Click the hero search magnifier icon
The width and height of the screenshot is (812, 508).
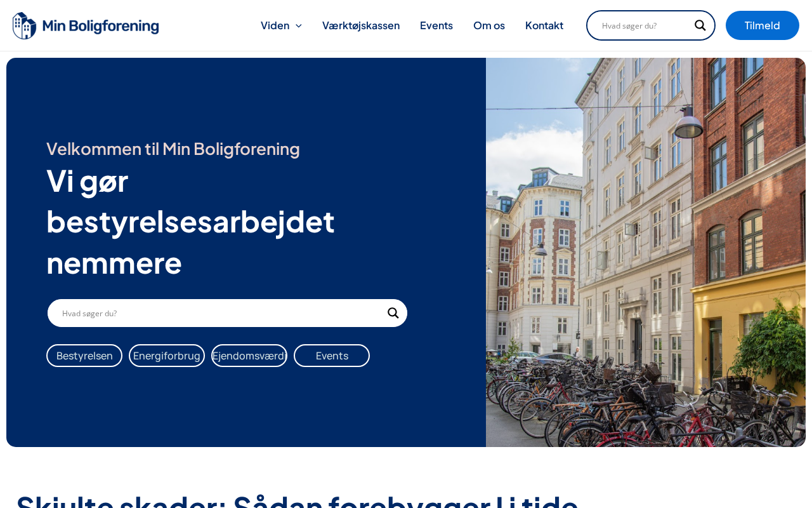click(x=393, y=313)
